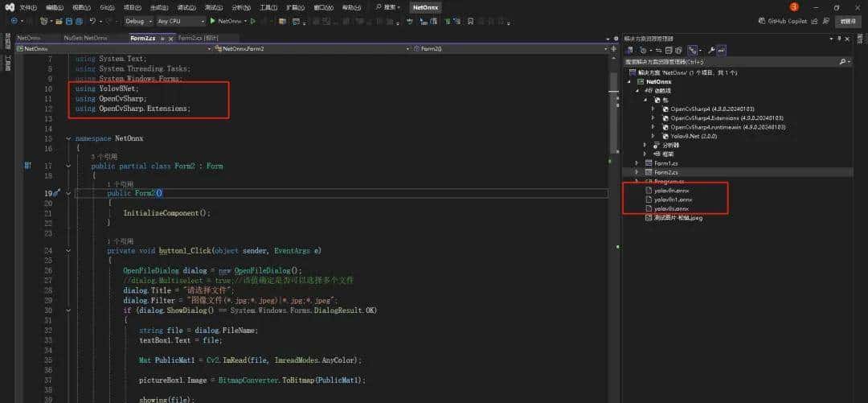Expand the Yolov8.Net package node

click(x=653, y=136)
